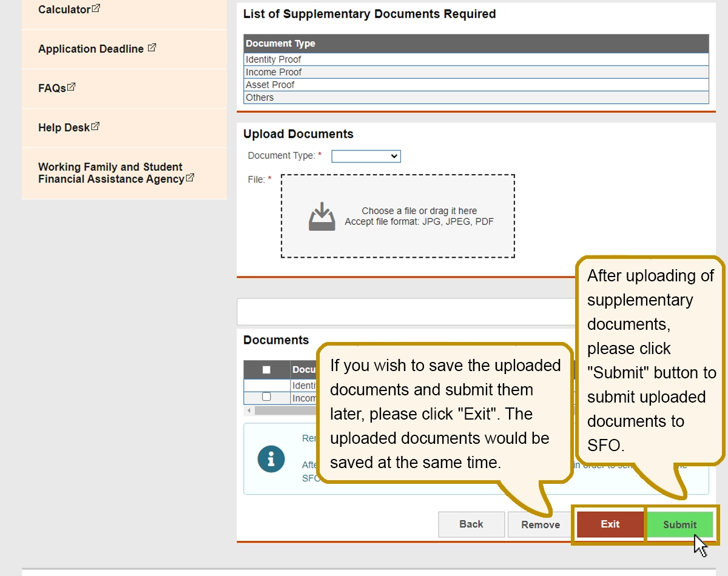This screenshot has width=728, height=576.
Task: Click the external link icon beside Help Desk
Action: (95, 126)
